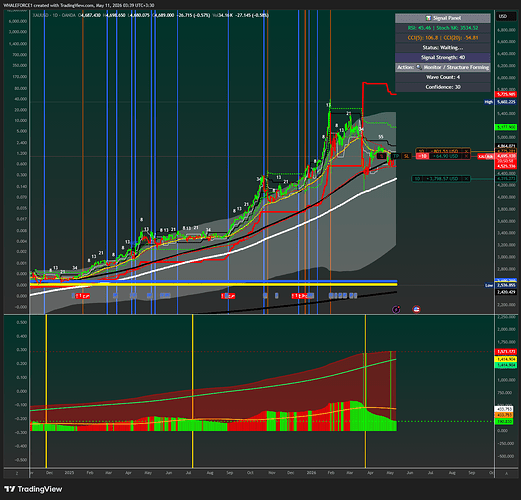Open the USD currency selector on price axis
Image resolution: width=521 pixels, height=500 pixels.
click(503, 16)
